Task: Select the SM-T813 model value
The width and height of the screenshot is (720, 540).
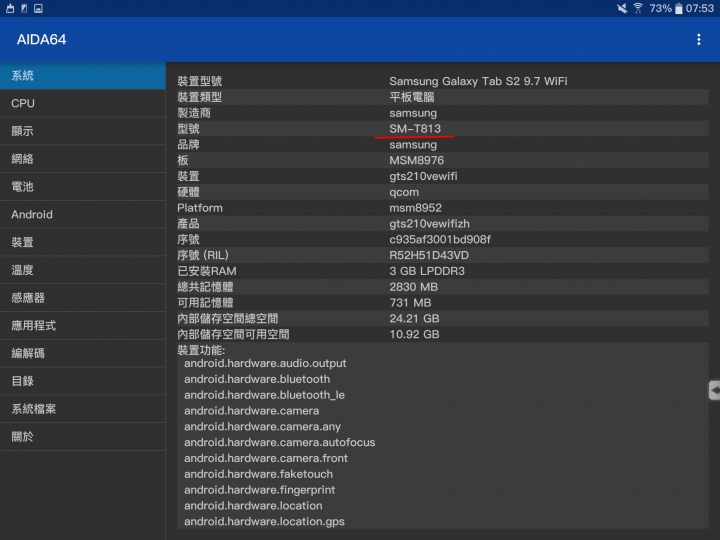Action: (415, 129)
